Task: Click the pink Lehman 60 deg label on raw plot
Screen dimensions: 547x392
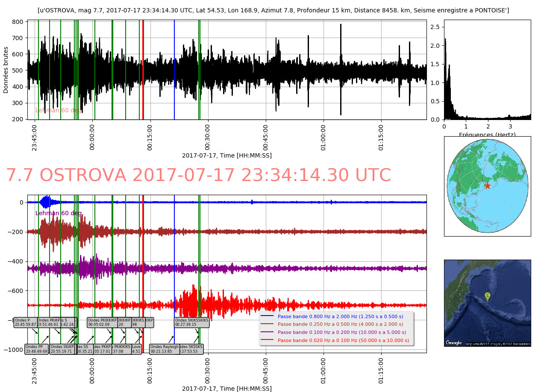Action: coord(59,110)
